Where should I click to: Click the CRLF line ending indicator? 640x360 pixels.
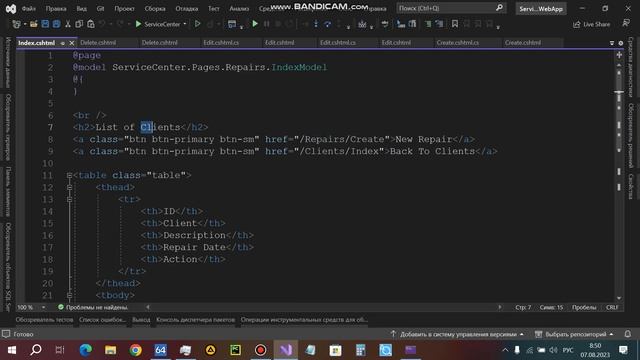click(x=612, y=307)
